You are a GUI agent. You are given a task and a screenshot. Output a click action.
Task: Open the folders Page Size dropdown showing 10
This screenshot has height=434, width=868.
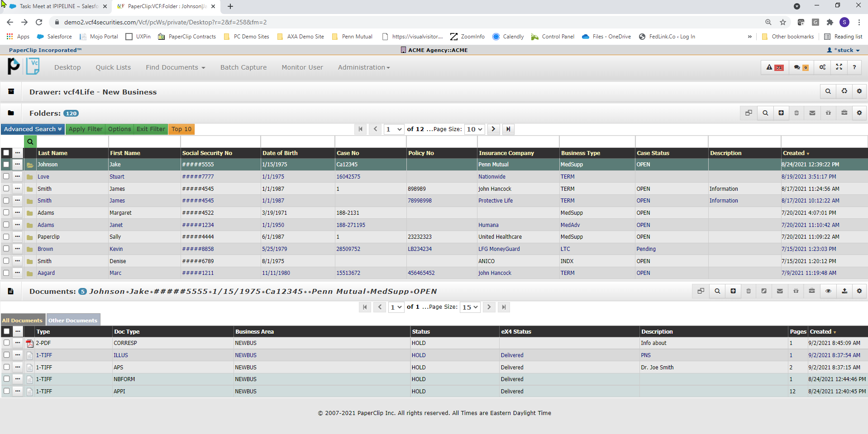pos(474,129)
